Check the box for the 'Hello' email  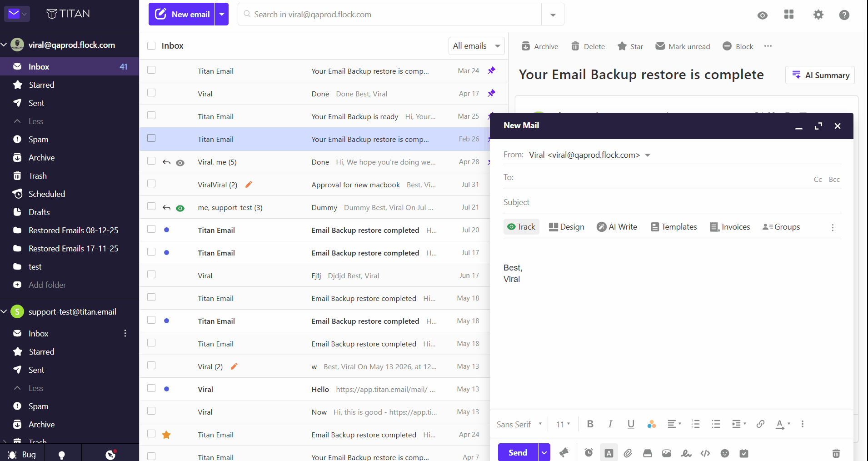click(151, 388)
